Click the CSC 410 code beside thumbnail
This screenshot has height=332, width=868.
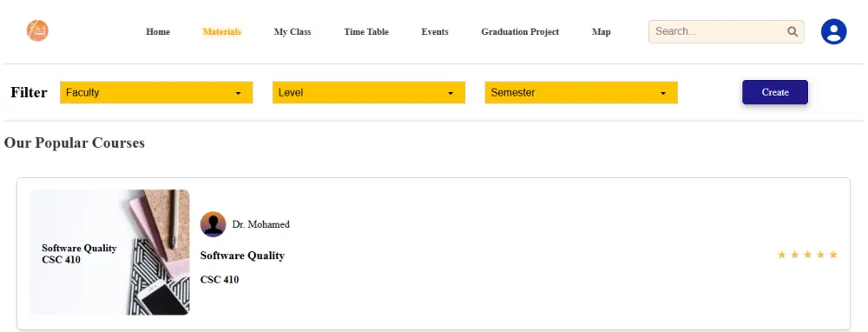(220, 280)
